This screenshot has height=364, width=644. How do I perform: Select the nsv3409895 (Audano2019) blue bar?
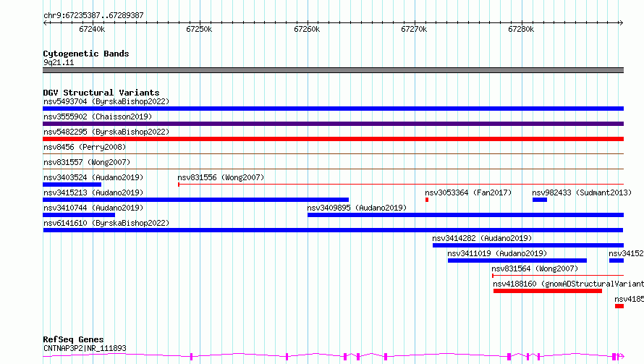(x=465, y=215)
